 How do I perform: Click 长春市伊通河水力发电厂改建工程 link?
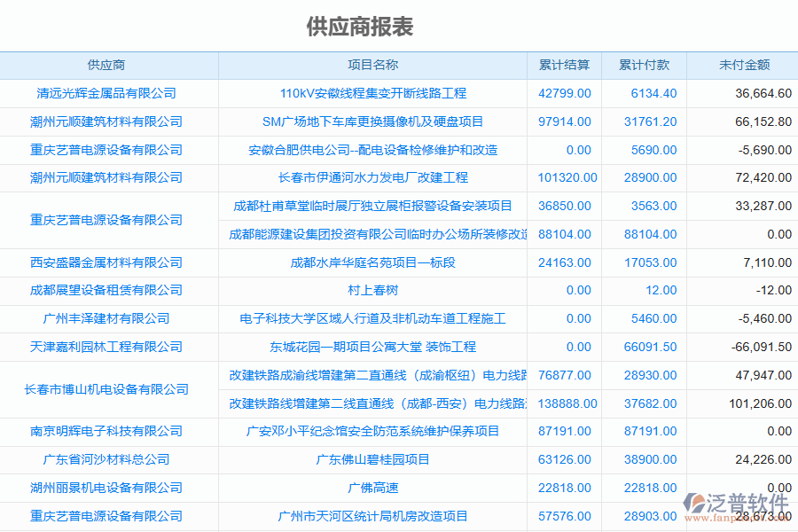coord(372,177)
